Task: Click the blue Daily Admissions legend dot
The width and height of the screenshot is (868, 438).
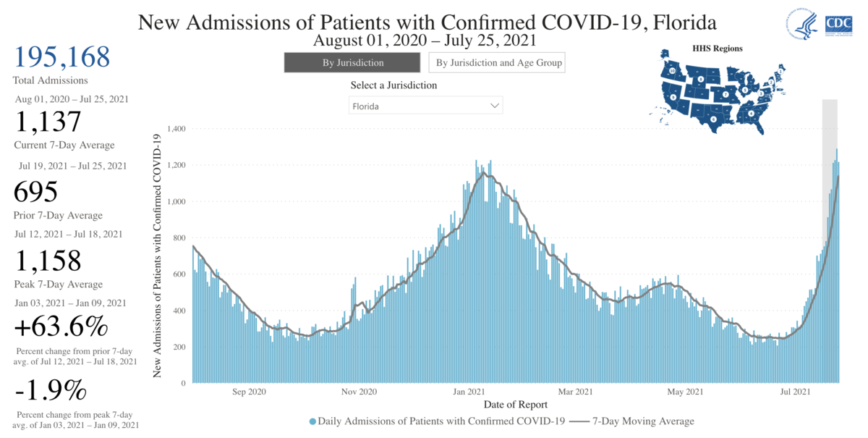Action: click(x=312, y=421)
